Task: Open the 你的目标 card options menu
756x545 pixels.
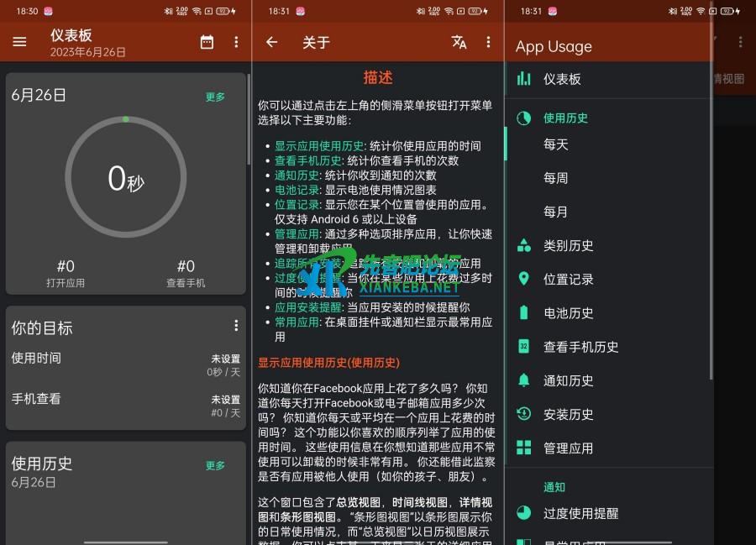Action: pyautogui.click(x=236, y=326)
